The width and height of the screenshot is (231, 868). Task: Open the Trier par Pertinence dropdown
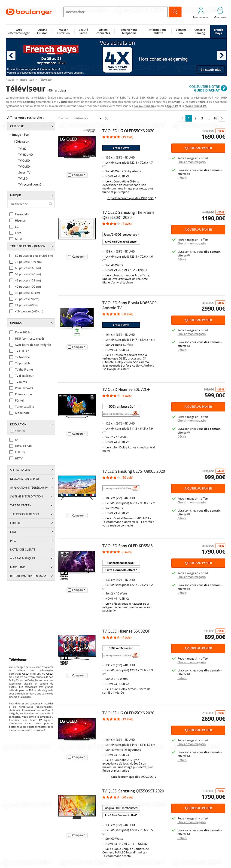[x=87, y=118]
